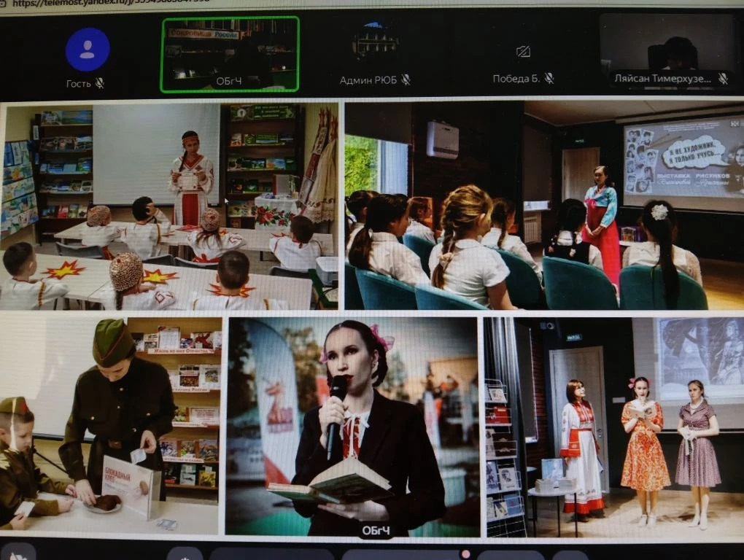Image resolution: width=744 pixels, height=560 pixels.
Task: Click the Гость name label
Action: 79,83
